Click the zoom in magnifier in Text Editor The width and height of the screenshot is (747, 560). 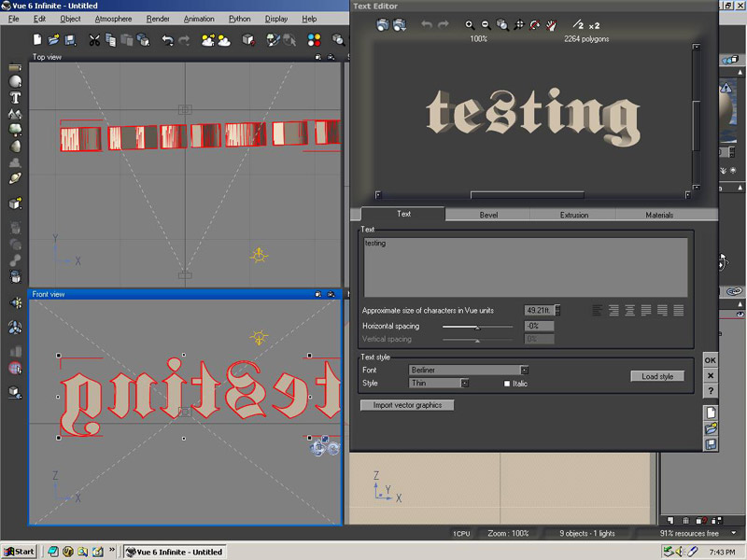[470, 25]
